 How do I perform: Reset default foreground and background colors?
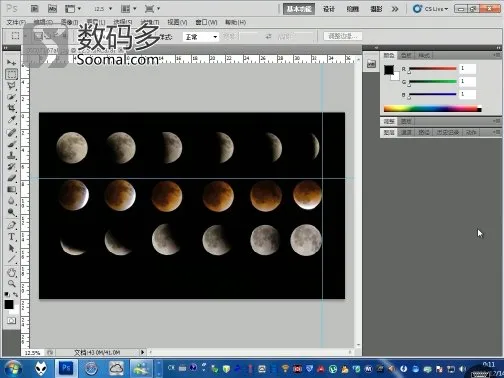click(x=6, y=294)
